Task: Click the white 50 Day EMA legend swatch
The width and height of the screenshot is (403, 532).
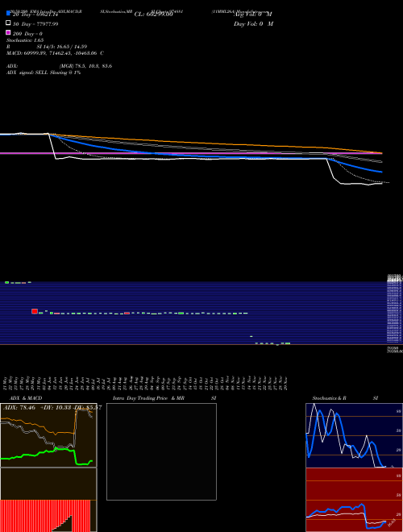Action: (x=8, y=23)
